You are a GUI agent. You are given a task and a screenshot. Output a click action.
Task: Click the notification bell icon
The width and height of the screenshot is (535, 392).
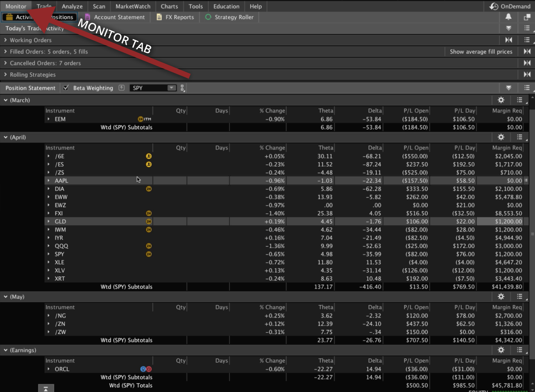tap(508, 17)
